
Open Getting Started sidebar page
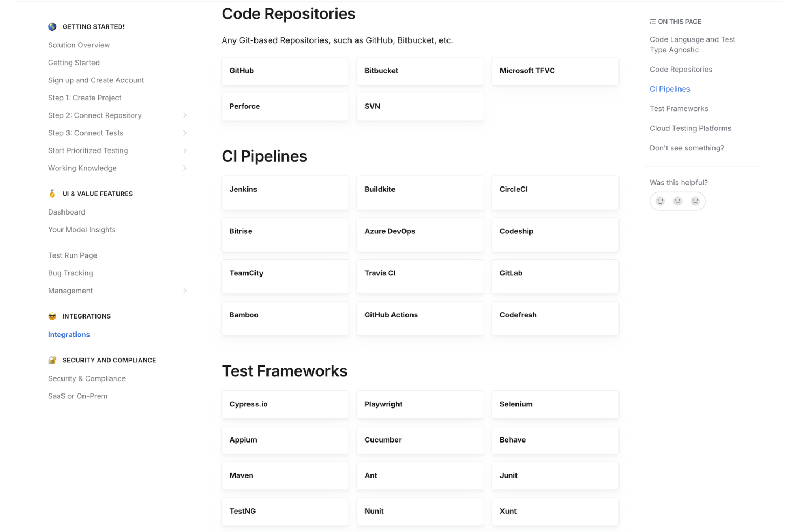pyautogui.click(x=74, y=63)
